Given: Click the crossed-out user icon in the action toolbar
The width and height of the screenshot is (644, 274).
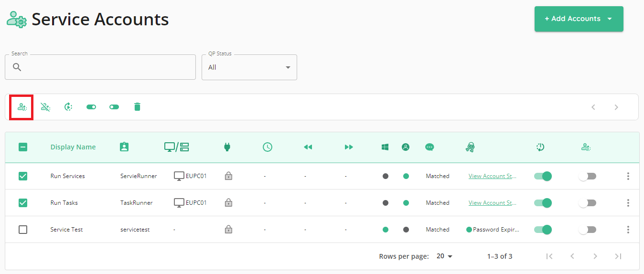Looking at the screenshot, I should (x=45, y=107).
